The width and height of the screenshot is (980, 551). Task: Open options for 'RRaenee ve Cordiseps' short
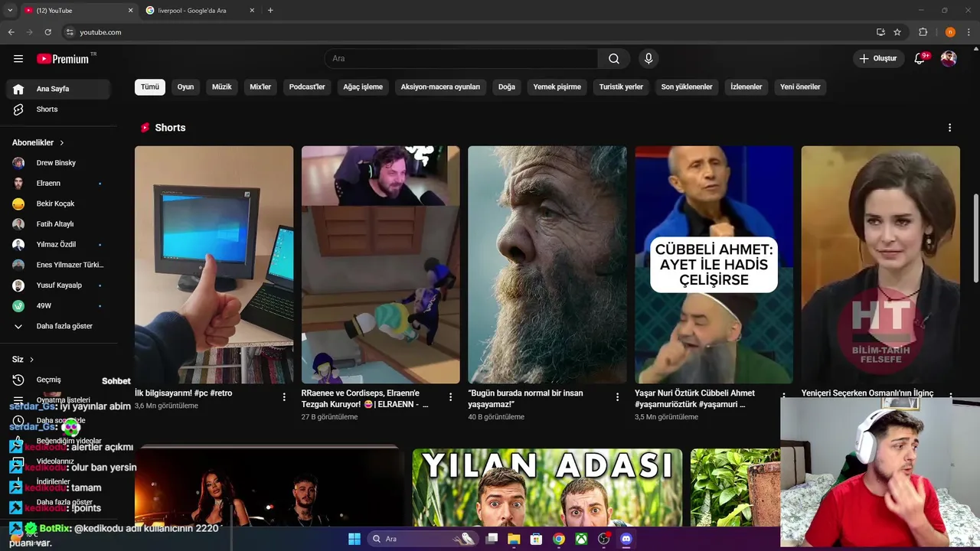(450, 397)
